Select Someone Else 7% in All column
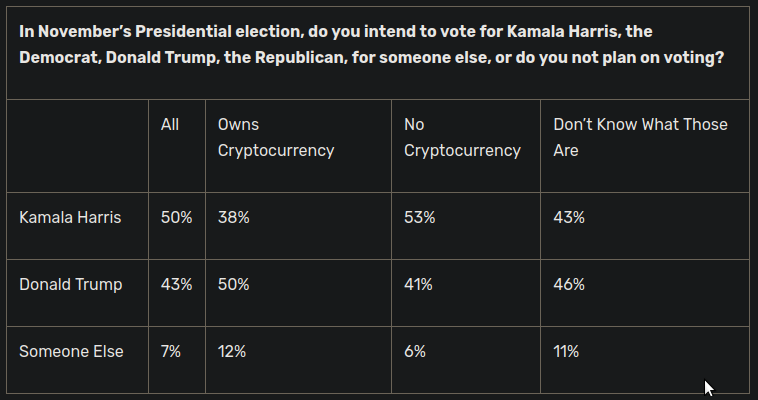758x400 pixels. tap(171, 351)
